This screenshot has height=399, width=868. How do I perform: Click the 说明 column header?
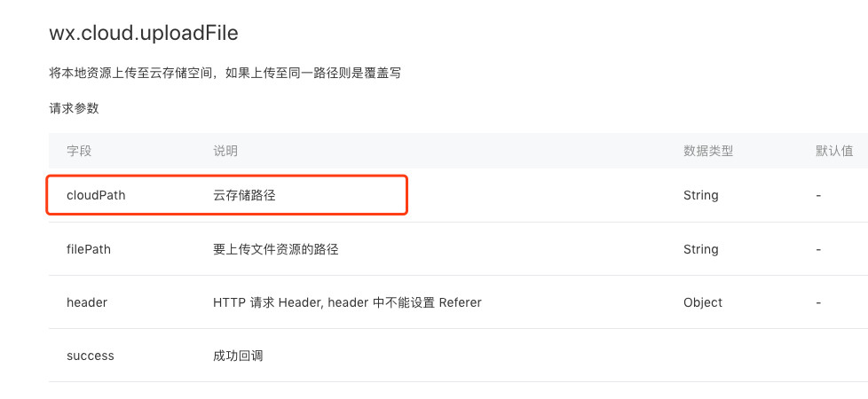tap(225, 151)
